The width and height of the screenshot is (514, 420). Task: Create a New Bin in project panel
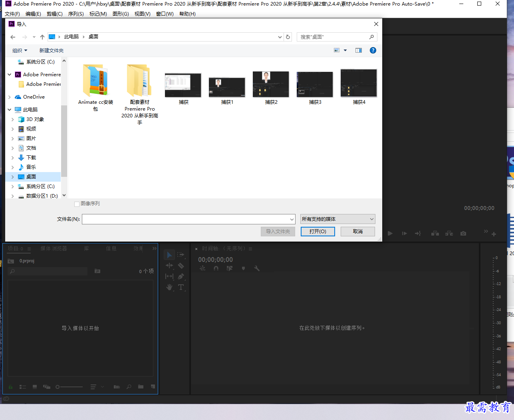pyautogui.click(x=141, y=387)
